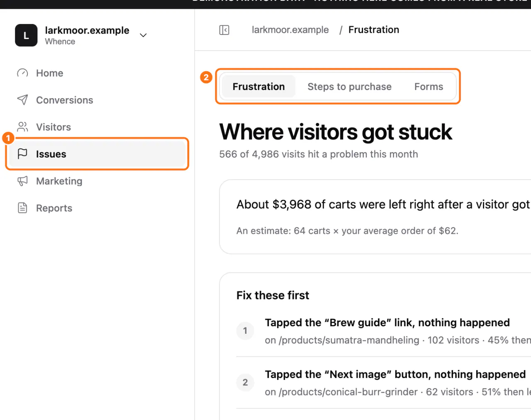Select the Forms tab
Viewport: 531px width, 420px height.
click(x=429, y=87)
